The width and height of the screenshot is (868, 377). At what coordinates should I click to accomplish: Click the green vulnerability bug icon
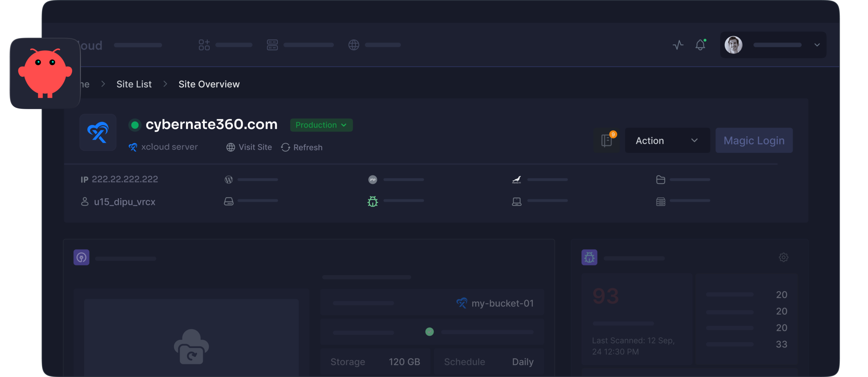pos(373,201)
